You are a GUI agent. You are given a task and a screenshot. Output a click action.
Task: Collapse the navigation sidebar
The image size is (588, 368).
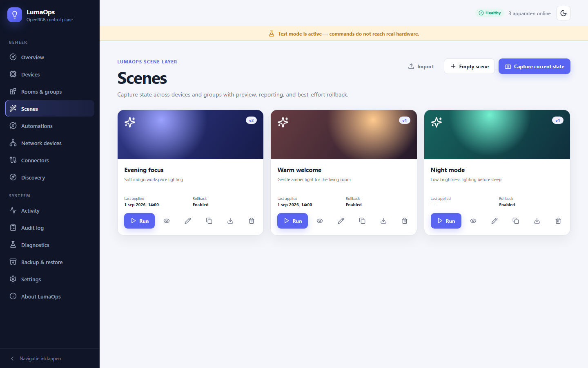50,359
